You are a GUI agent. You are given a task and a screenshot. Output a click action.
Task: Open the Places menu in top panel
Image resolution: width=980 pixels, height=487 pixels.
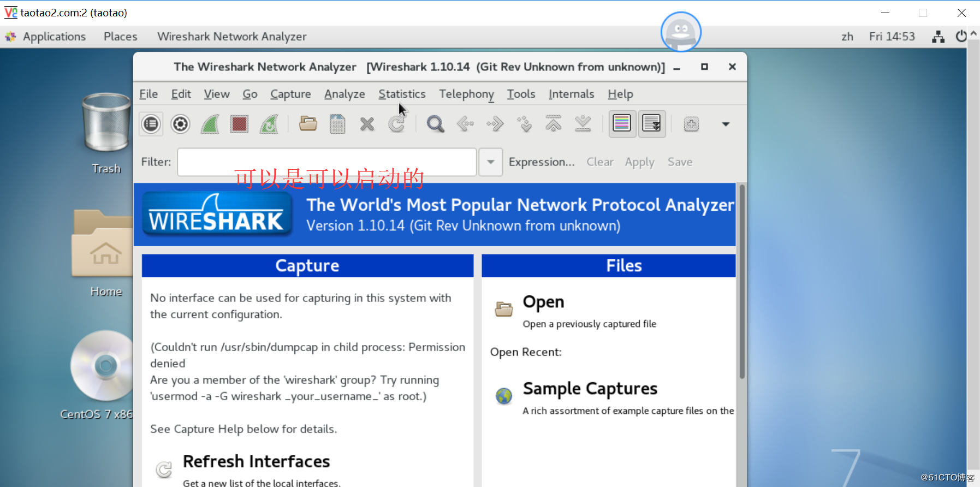tap(121, 37)
